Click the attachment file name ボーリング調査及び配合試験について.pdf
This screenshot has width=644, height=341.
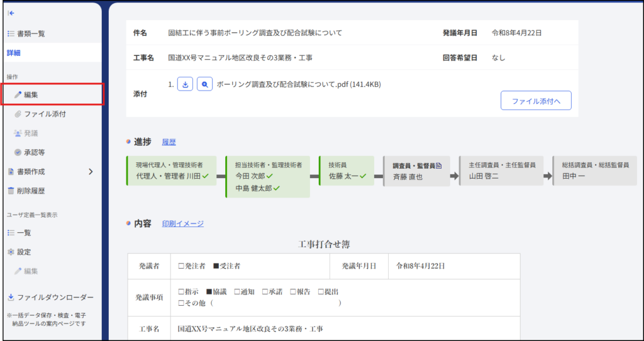point(299,85)
